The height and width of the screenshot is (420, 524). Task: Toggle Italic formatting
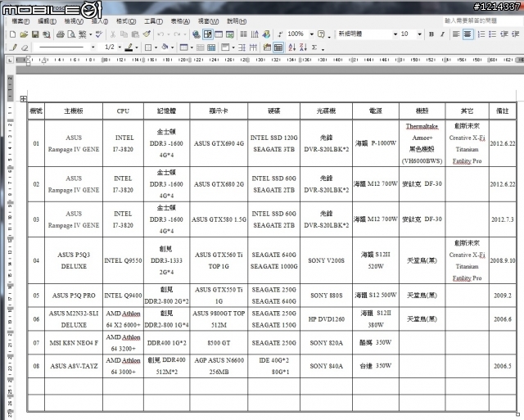[x=442, y=34]
